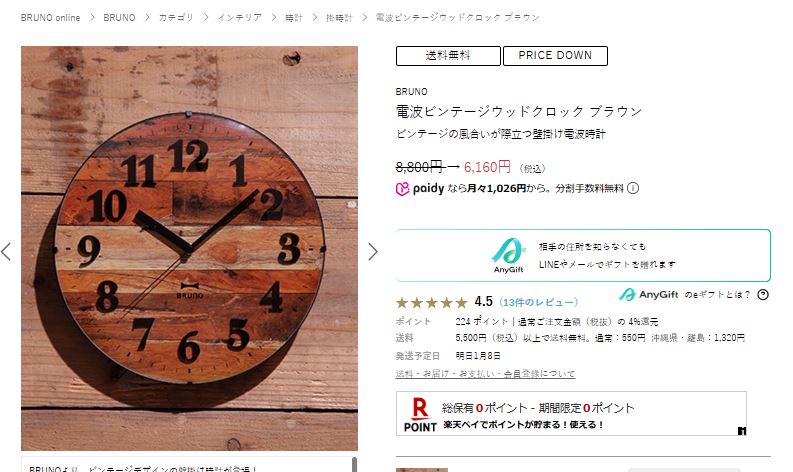Viewport: 793px width, 472px height.
Task: Click the Rakuten R POINT logo
Action: click(420, 414)
